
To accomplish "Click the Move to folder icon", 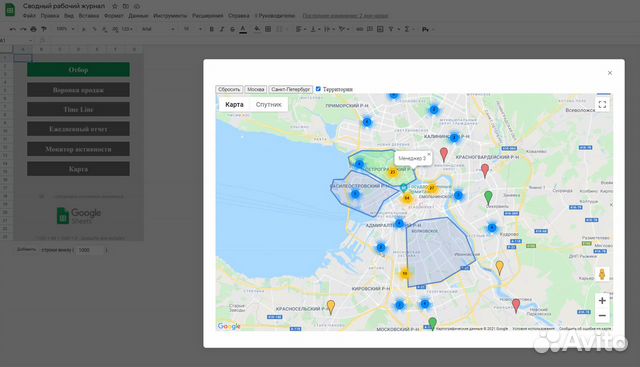I will pyautogui.click(x=126, y=6).
